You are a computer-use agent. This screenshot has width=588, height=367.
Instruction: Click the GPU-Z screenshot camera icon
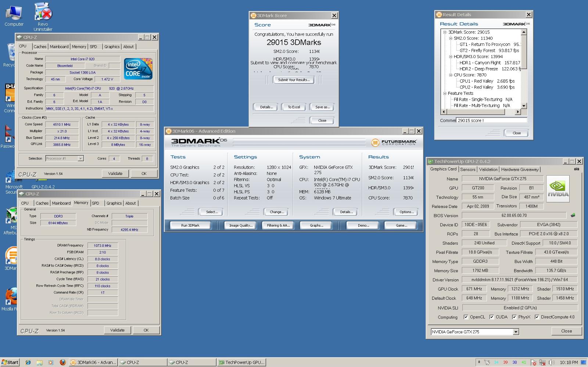(577, 169)
